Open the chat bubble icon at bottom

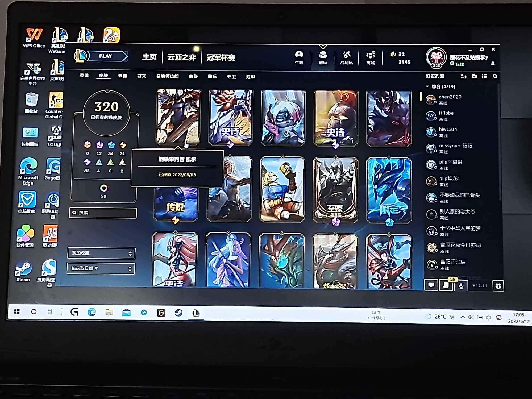[x=431, y=285]
